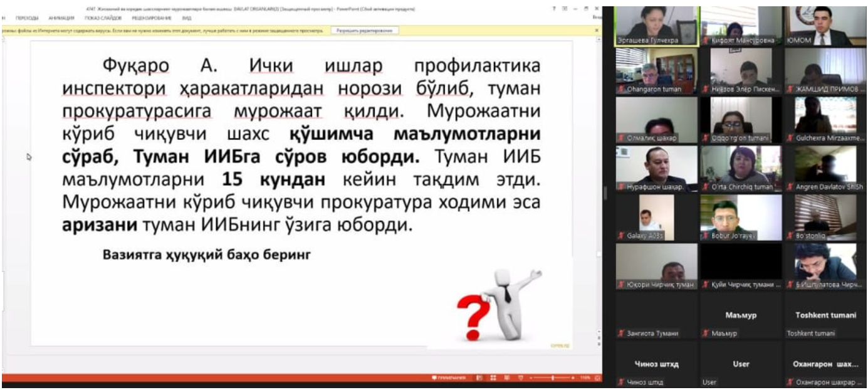Click the zoom slider in status bar

coord(553,378)
